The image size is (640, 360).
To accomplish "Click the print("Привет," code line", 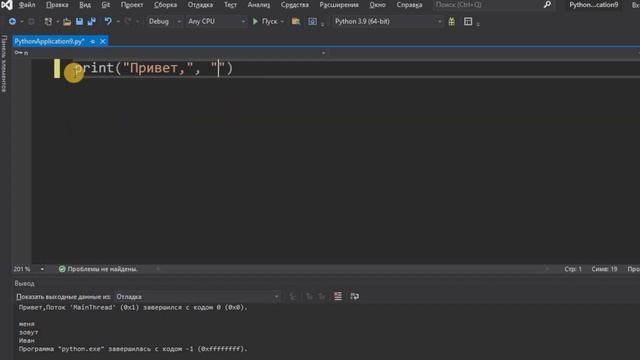I will (153, 68).
